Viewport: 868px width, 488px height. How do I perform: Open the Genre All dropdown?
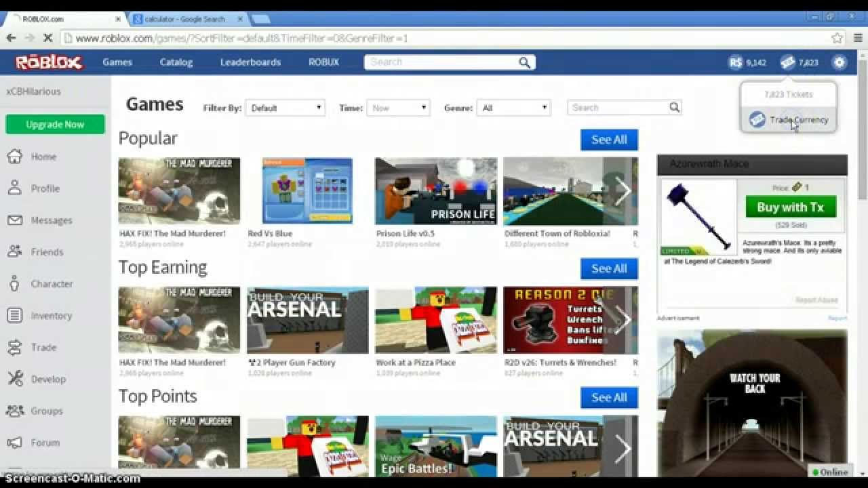(514, 108)
